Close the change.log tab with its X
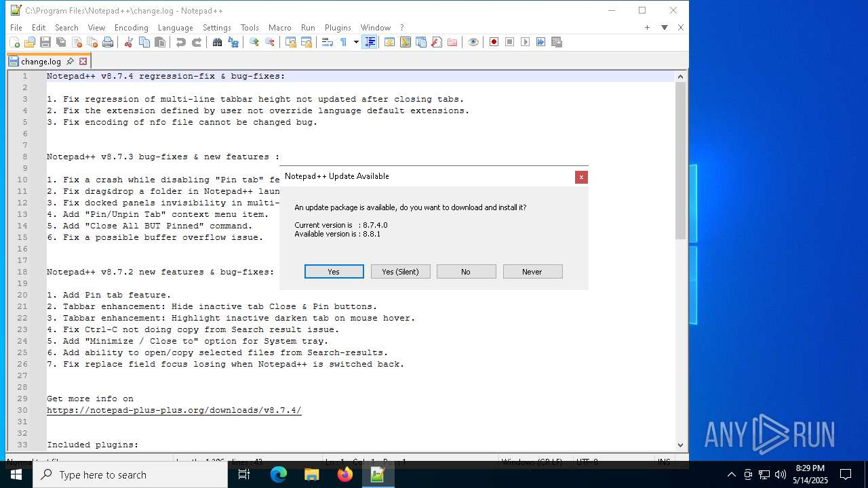The height and width of the screenshot is (488, 868). coord(83,61)
